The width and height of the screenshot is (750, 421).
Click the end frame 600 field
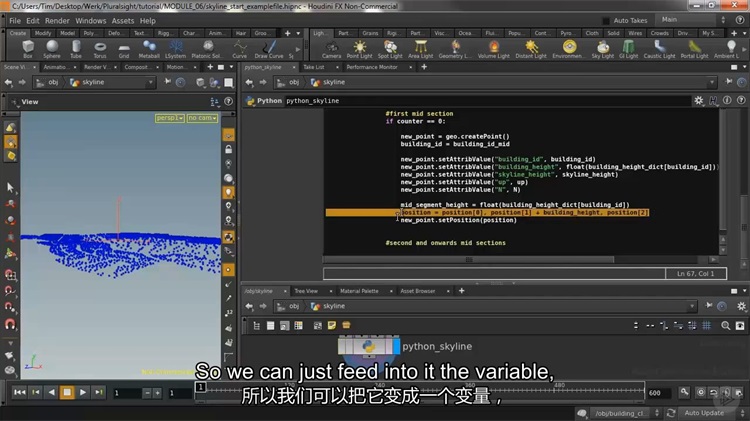click(x=659, y=393)
